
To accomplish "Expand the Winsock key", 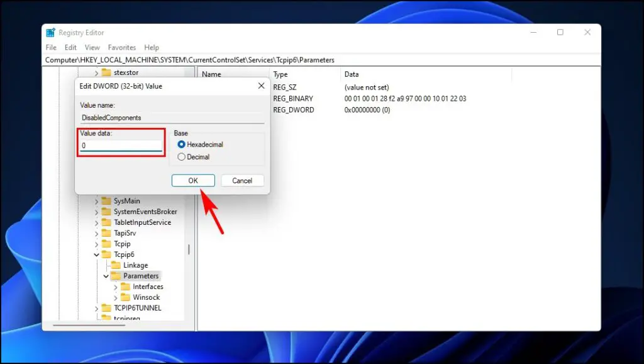I will click(x=116, y=297).
